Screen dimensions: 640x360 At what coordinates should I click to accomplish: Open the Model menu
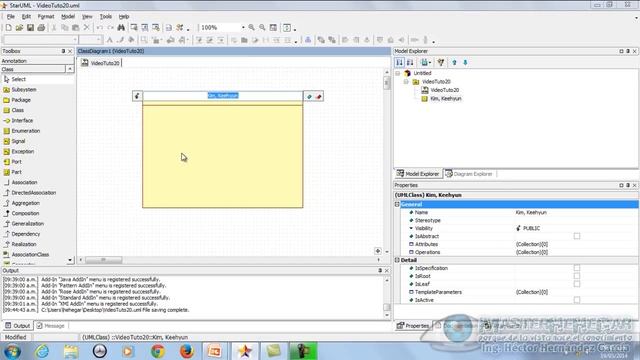coord(68,17)
